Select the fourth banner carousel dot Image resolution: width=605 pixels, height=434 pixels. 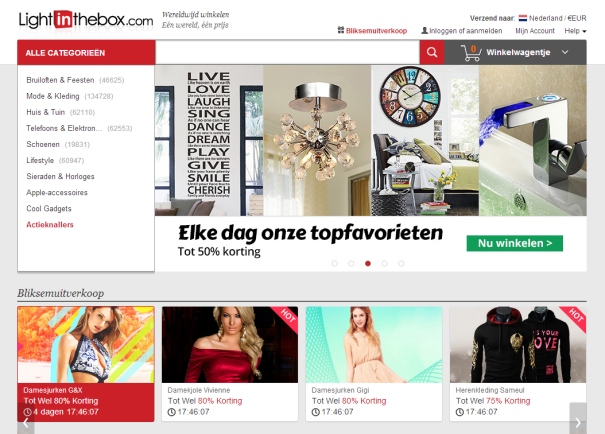(384, 263)
